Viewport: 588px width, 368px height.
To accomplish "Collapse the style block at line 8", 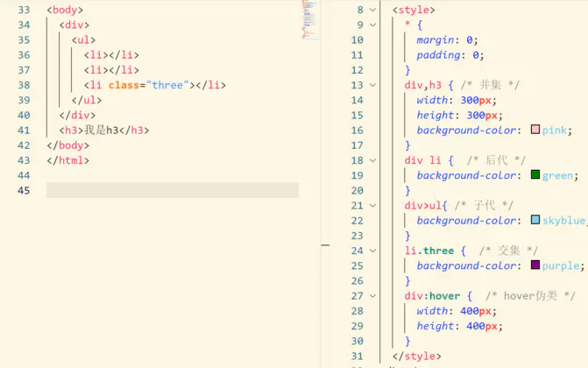I will (373, 11).
